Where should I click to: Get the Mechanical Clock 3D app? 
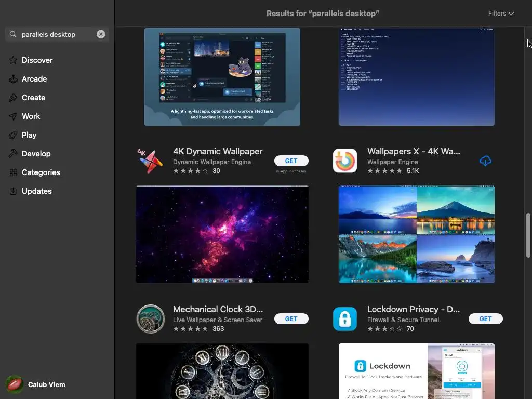(x=291, y=318)
